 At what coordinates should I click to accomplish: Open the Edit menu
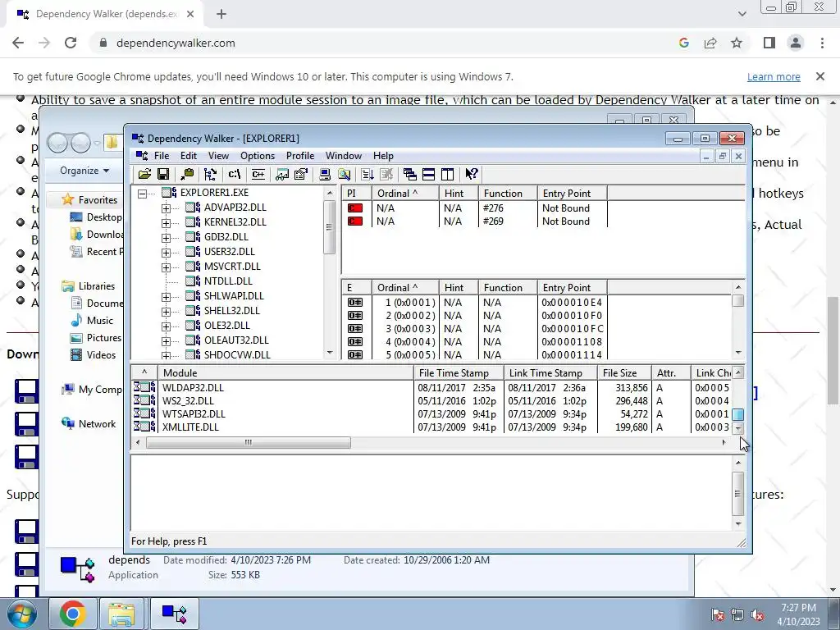tap(189, 156)
